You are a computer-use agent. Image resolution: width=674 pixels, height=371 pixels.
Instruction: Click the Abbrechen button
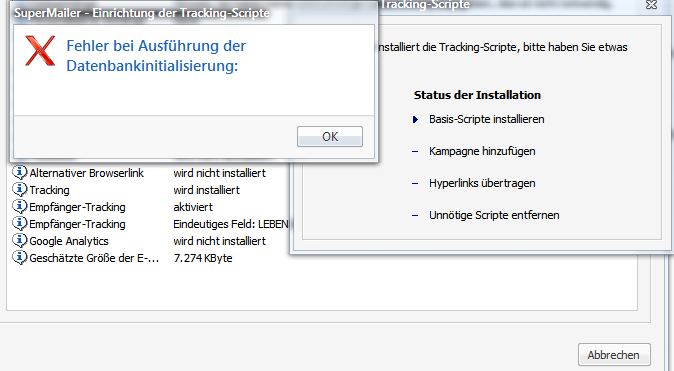614,355
